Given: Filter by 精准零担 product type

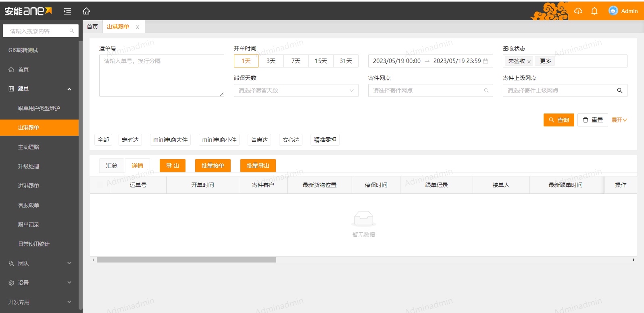Looking at the screenshot, I should click(325, 140).
